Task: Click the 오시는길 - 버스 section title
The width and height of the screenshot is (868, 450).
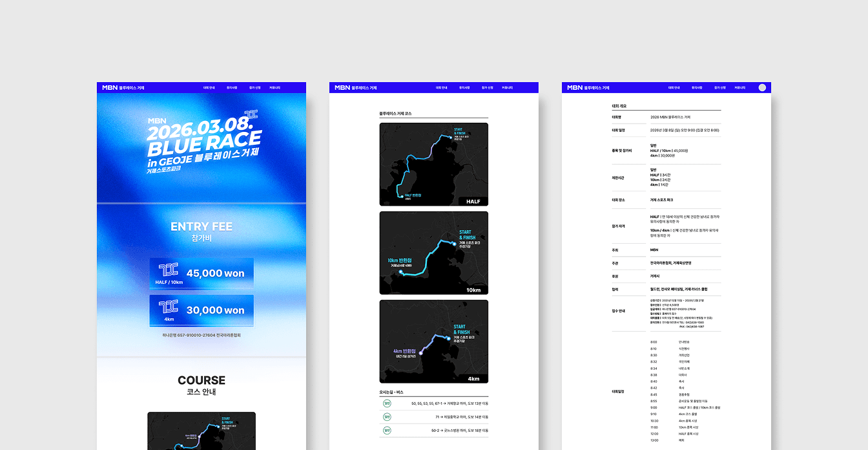Action: (x=391, y=392)
